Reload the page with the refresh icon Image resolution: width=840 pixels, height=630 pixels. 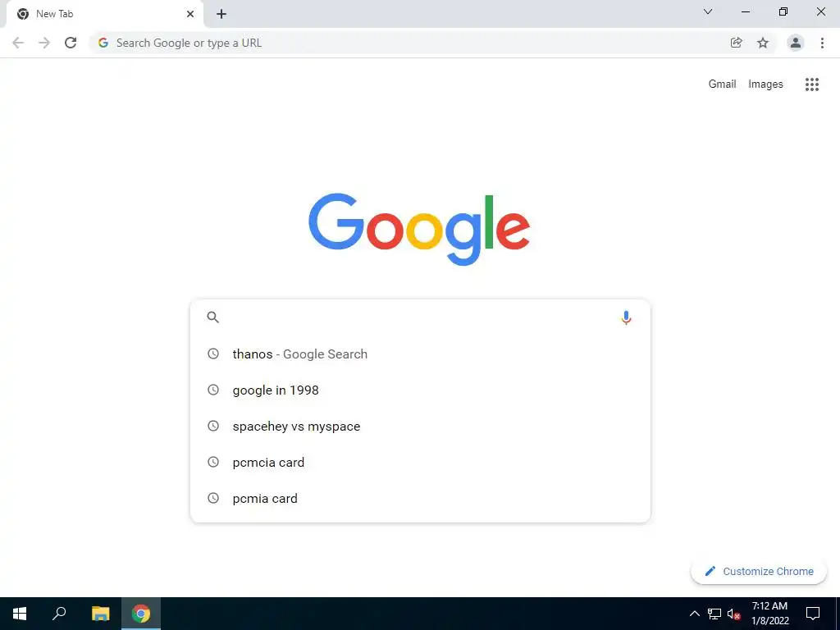[71, 43]
